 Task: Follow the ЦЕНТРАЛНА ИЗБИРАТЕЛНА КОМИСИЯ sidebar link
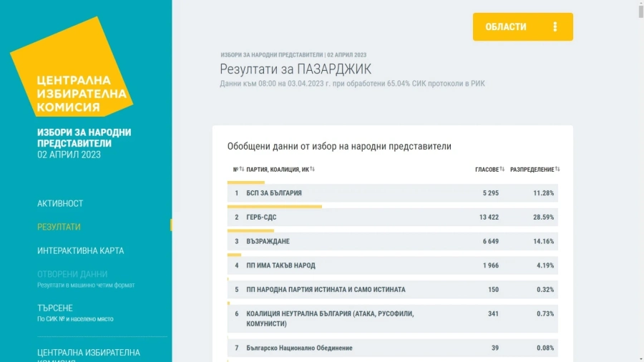point(89,355)
